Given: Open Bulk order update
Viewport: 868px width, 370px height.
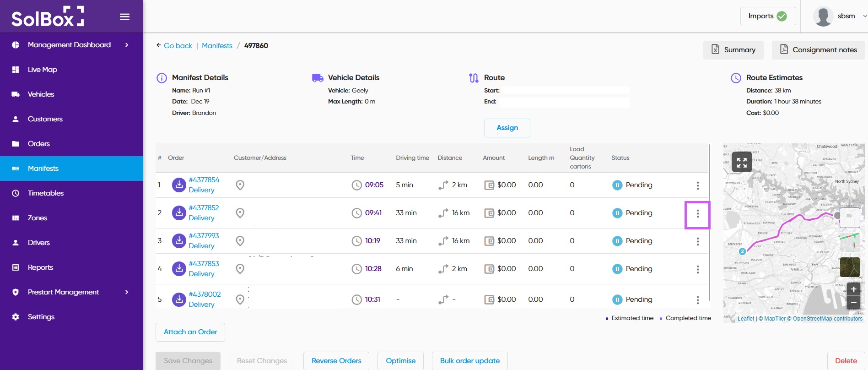Looking at the screenshot, I should click(x=469, y=361).
